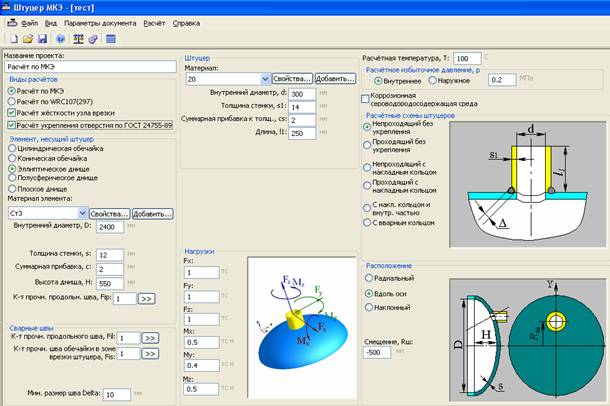
Task: Select Внутреннее pressure radio button
Action: pos(378,81)
